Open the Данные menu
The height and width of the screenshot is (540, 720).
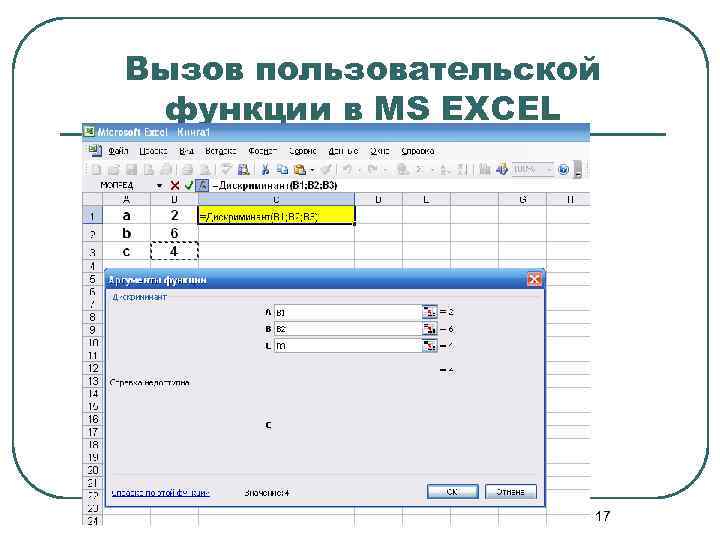click(343, 151)
